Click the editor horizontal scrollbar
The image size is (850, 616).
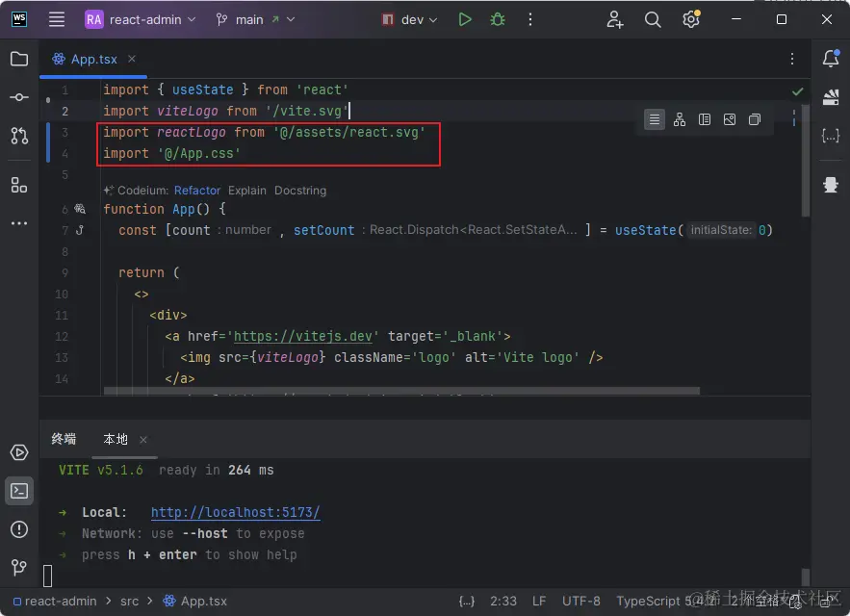(x=401, y=391)
